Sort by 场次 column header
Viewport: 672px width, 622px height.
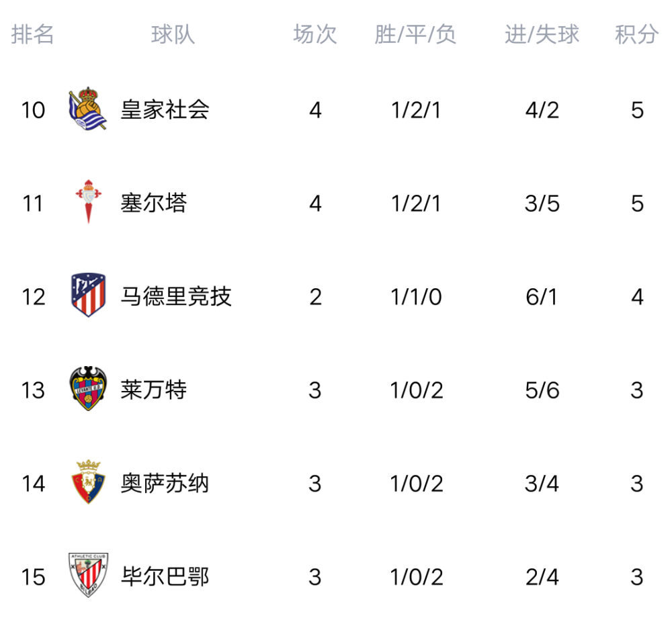pos(315,34)
